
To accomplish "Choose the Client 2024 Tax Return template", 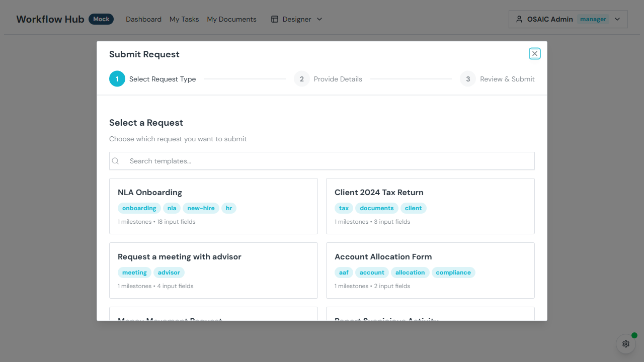I will [x=430, y=206].
